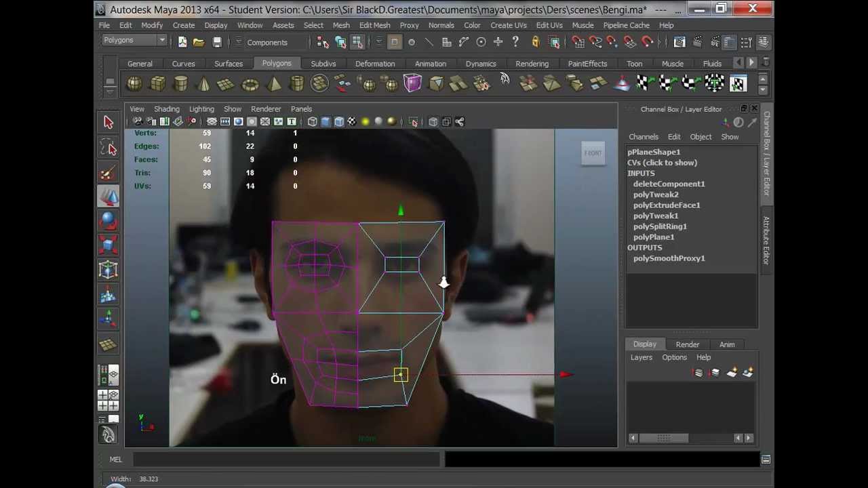Image resolution: width=868 pixels, height=488 pixels.
Task: Click the Layer Editor horizontal scrollbar
Action: (663, 438)
